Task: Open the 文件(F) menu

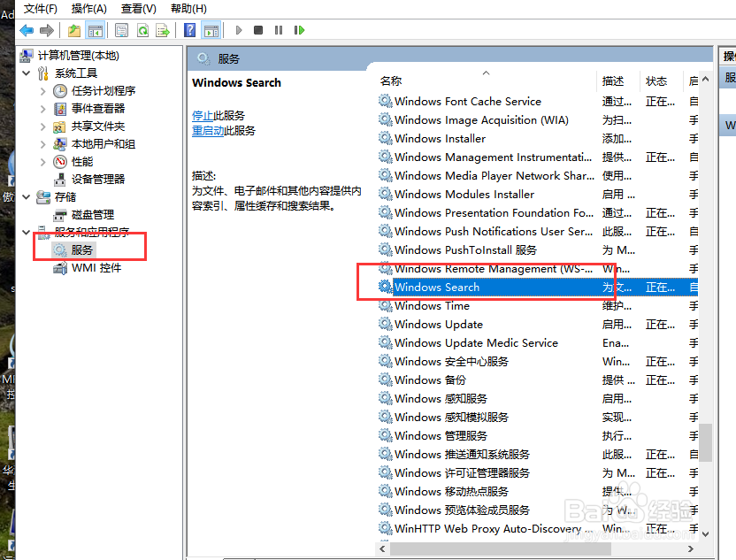Action: (41, 9)
